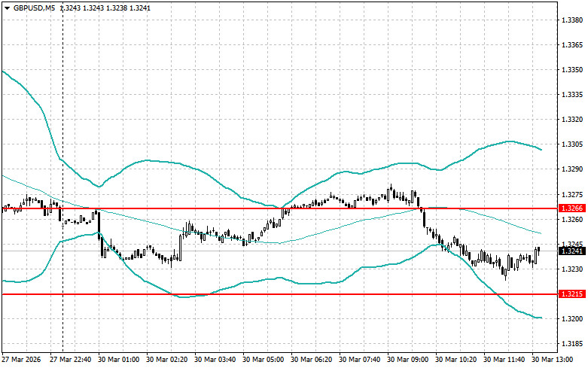Click the 30 Mar 11:40 time label
This screenshot has width=588, height=368.
click(x=504, y=360)
